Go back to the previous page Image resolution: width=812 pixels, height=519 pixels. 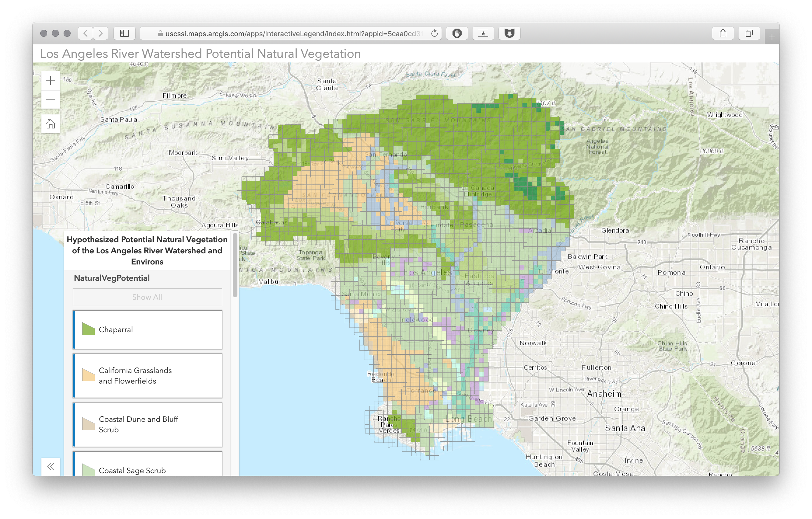[86, 33]
